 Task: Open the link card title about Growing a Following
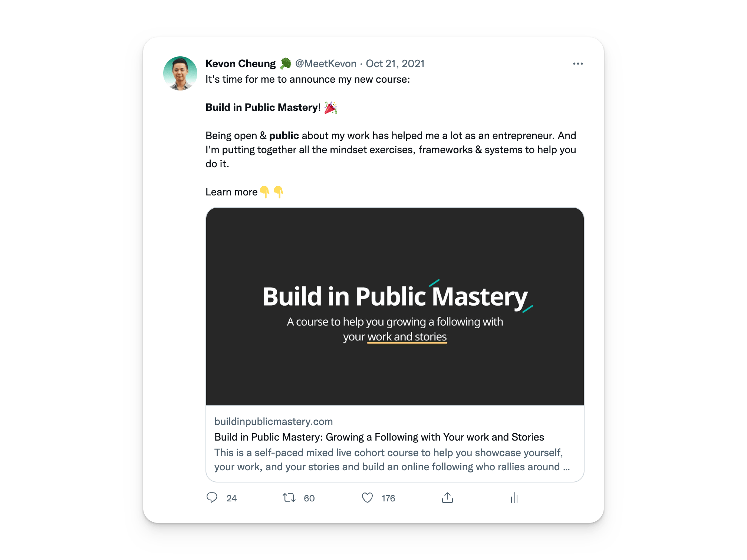(379, 437)
